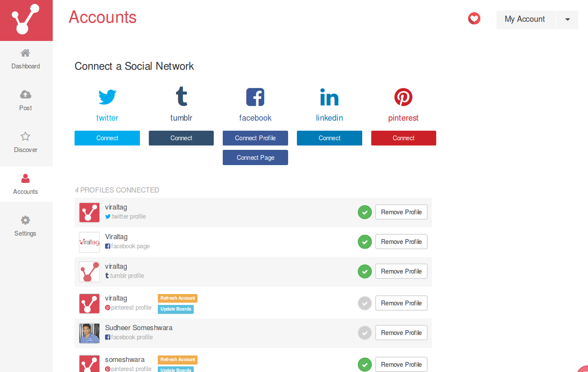Remove the someshwara pinterest profile
The height and width of the screenshot is (372, 588).
[x=401, y=365]
